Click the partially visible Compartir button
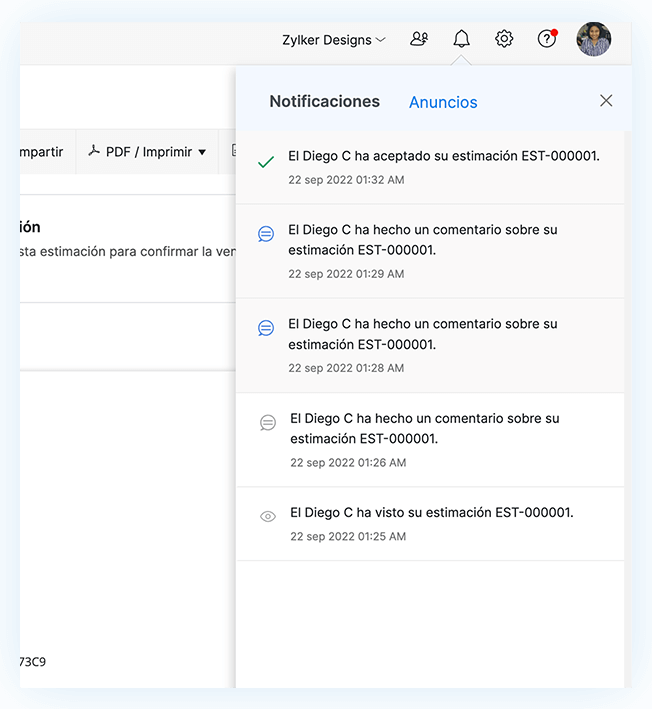 [x=47, y=152]
